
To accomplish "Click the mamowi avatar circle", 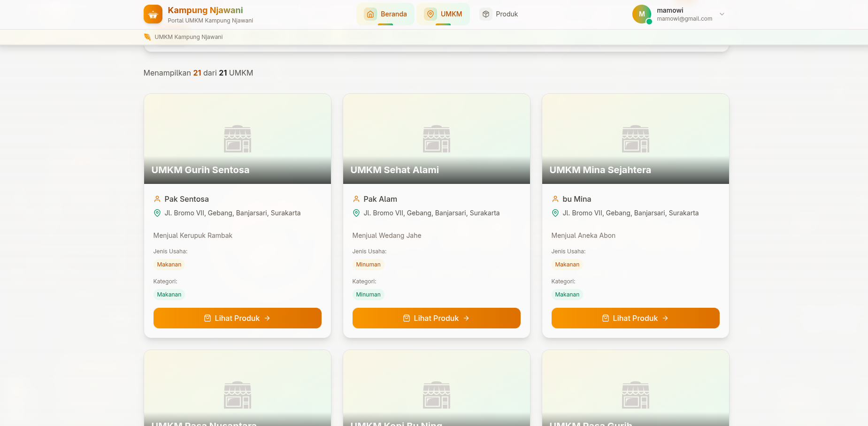I will 642,14.
